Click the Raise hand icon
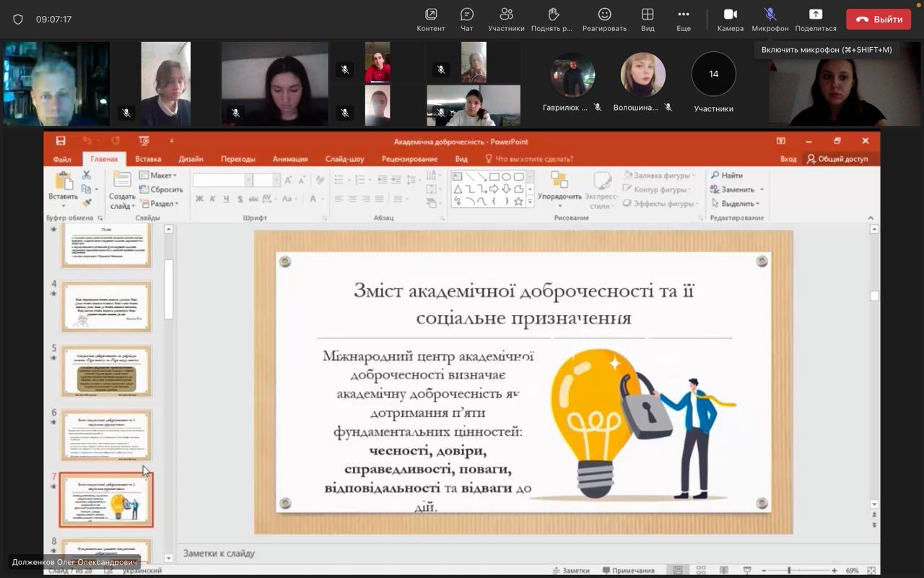This screenshot has height=578, width=924. pyautogui.click(x=554, y=15)
